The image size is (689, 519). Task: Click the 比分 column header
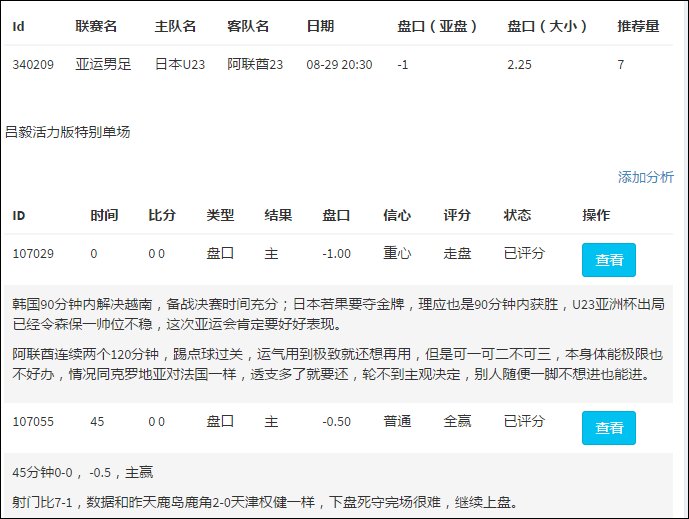pyautogui.click(x=162, y=215)
